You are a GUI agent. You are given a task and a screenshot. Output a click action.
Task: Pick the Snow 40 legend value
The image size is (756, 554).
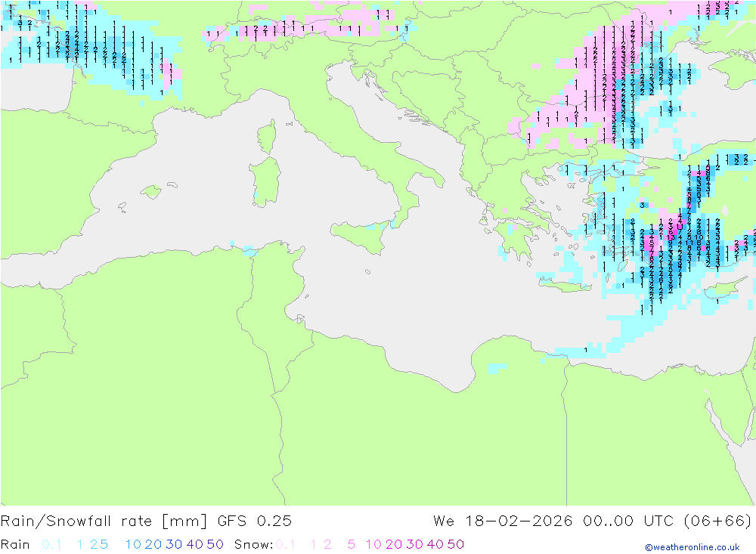click(x=435, y=544)
